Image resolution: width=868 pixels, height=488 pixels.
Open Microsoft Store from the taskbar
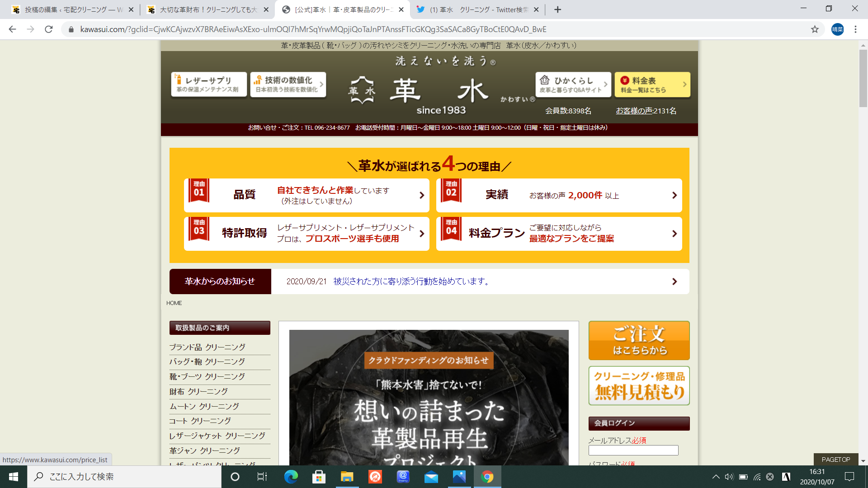click(x=319, y=477)
